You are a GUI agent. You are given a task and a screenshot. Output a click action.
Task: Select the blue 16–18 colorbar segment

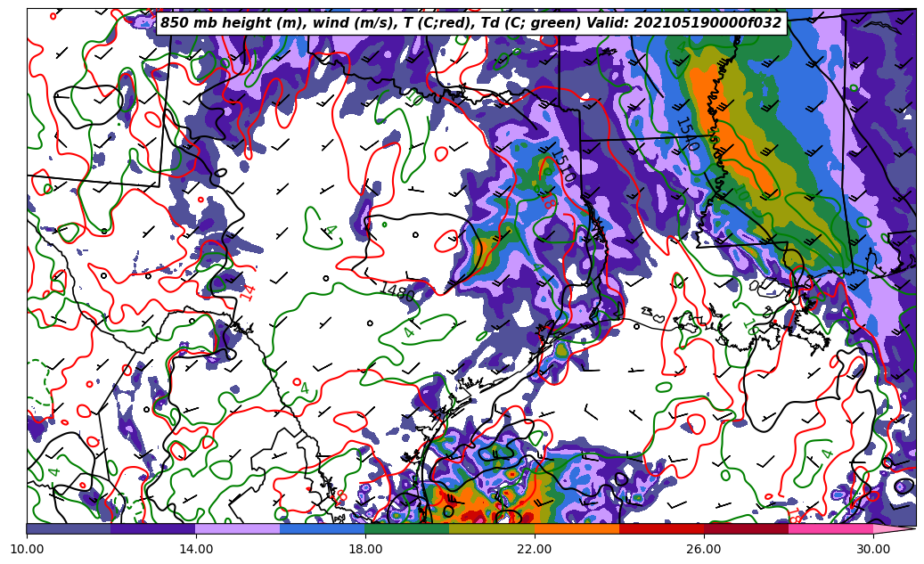[x=323, y=528]
